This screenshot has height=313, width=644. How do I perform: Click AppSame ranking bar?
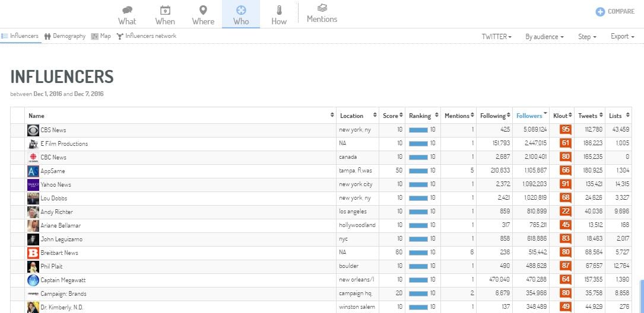(418, 171)
